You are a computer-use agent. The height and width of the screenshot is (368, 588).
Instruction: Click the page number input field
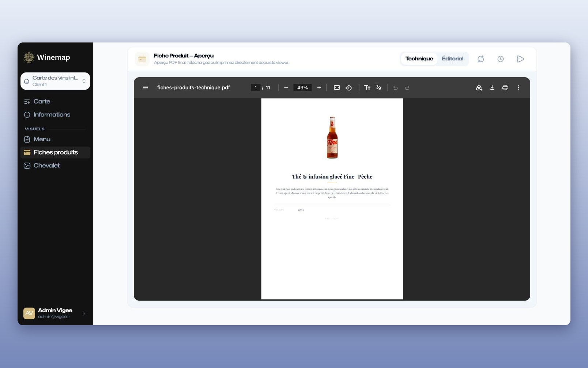[256, 88]
